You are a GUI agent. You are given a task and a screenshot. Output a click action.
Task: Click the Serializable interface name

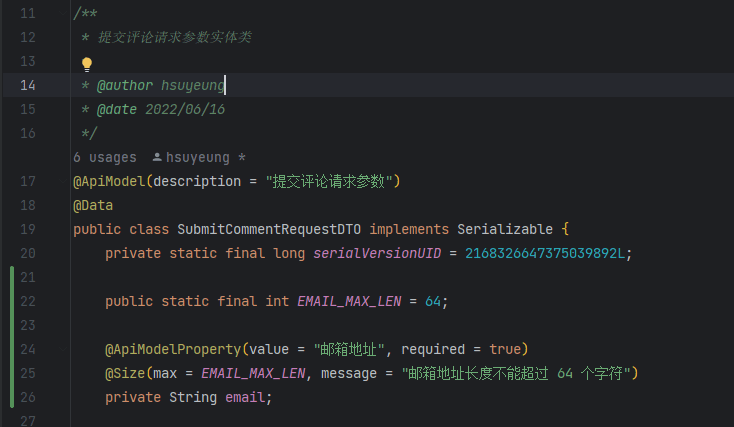tap(500, 229)
